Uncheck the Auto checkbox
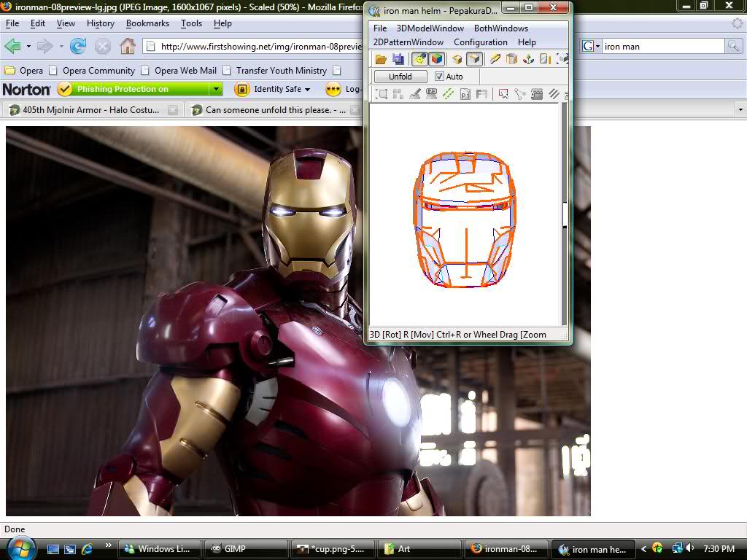The height and width of the screenshot is (560, 747). pyautogui.click(x=439, y=76)
